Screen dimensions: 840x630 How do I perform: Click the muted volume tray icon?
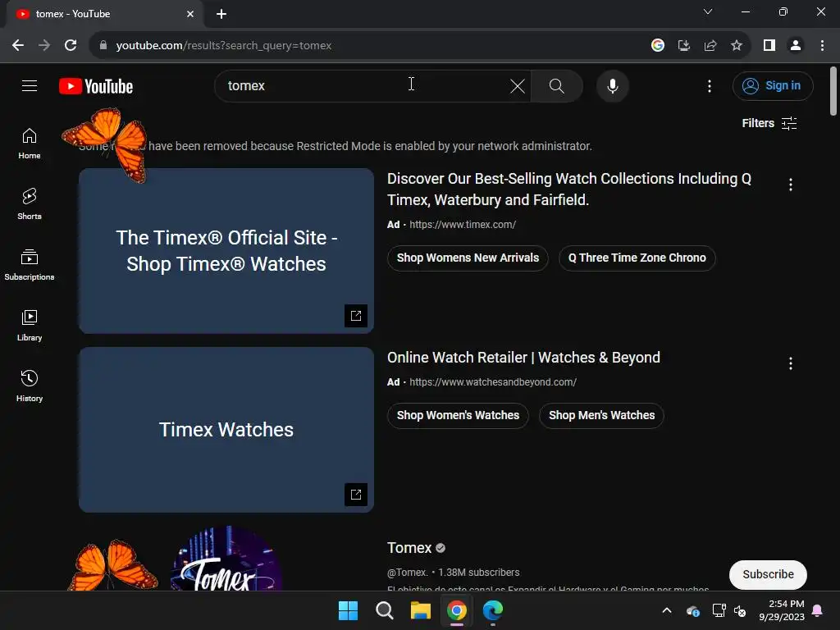(x=741, y=610)
